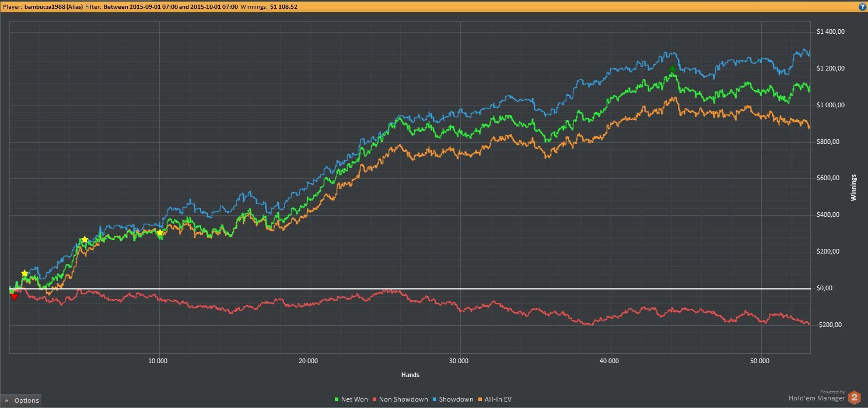Click the 50 000 hands axis label
The image size is (868, 408).
tap(759, 361)
